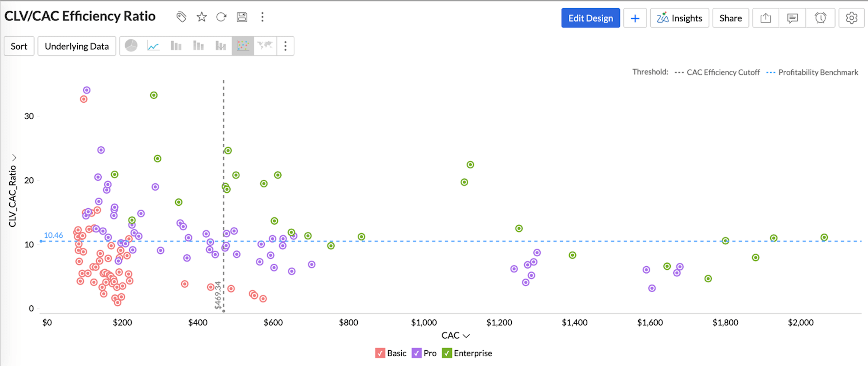Switch to line chart type
The image size is (868, 366).
[153, 46]
